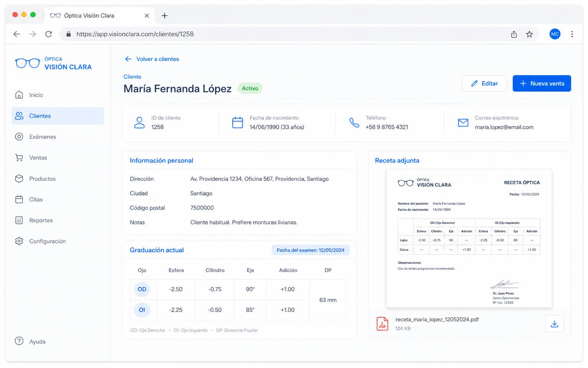The height and width of the screenshot is (368, 588).
Task: Click the Editar button
Action: (484, 84)
